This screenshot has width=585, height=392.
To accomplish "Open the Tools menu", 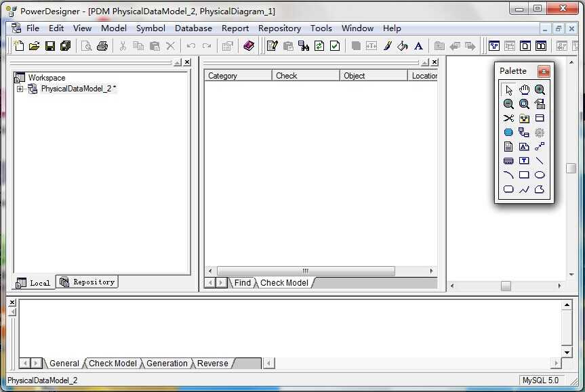I will tap(321, 28).
